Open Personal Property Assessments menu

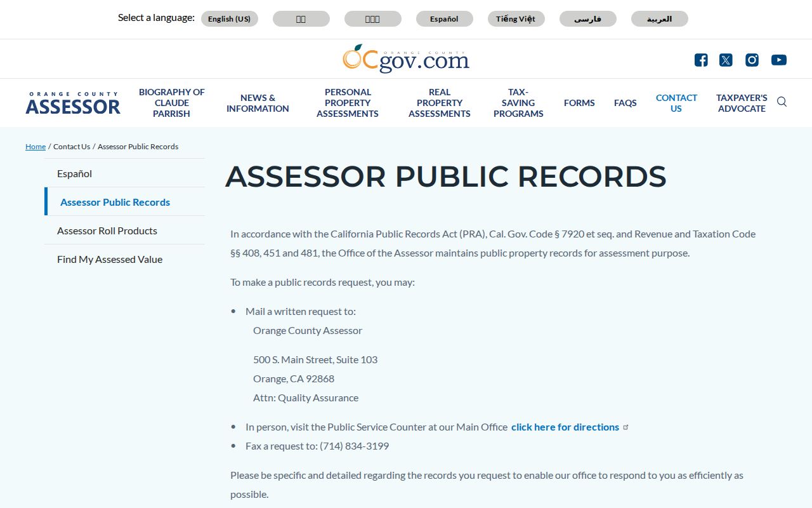[x=348, y=103]
